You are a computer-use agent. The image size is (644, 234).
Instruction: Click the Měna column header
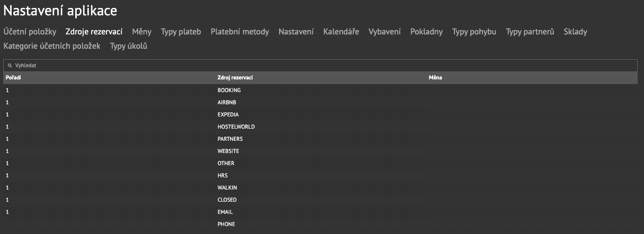tap(435, 78)
